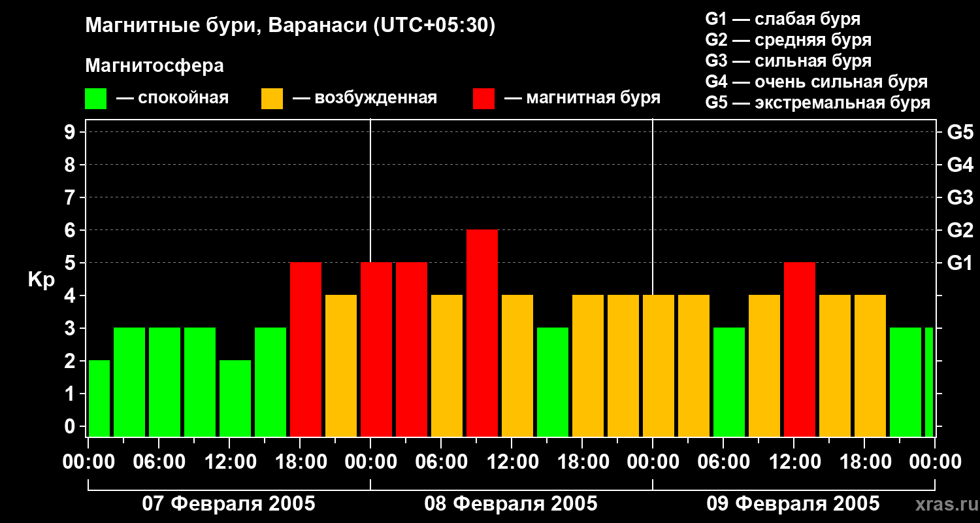Click the '— спокойная' legend label
980x523 pixels.
(x=172, y=98)
